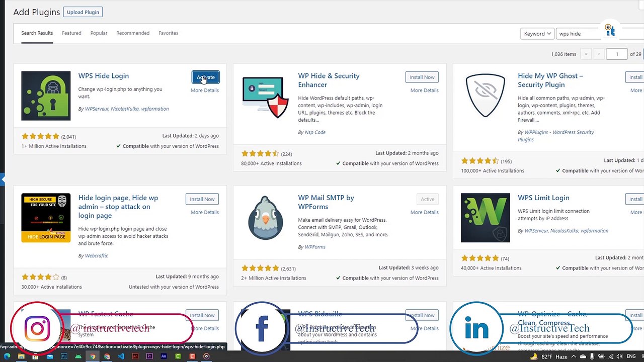Open File Explorer from the taskbar
This screenshot has width=644, height=362.
tap(21, 356)
